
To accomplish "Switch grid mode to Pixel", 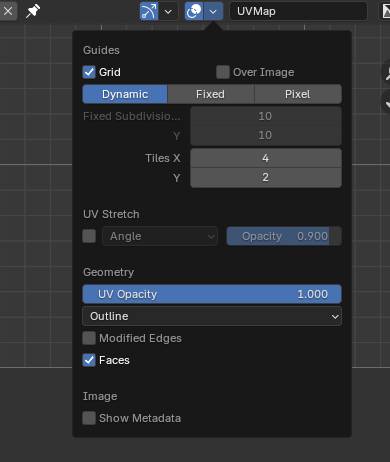I will pos(298,94).
